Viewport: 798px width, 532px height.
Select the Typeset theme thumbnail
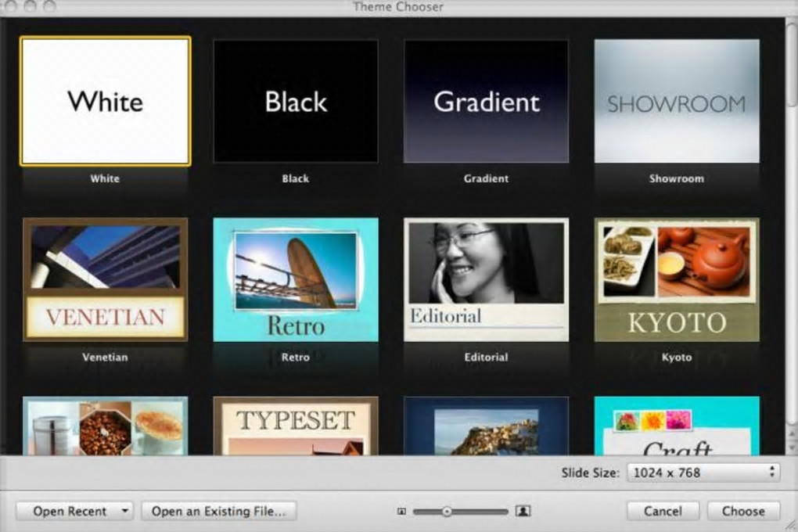[x=296, y=426]
